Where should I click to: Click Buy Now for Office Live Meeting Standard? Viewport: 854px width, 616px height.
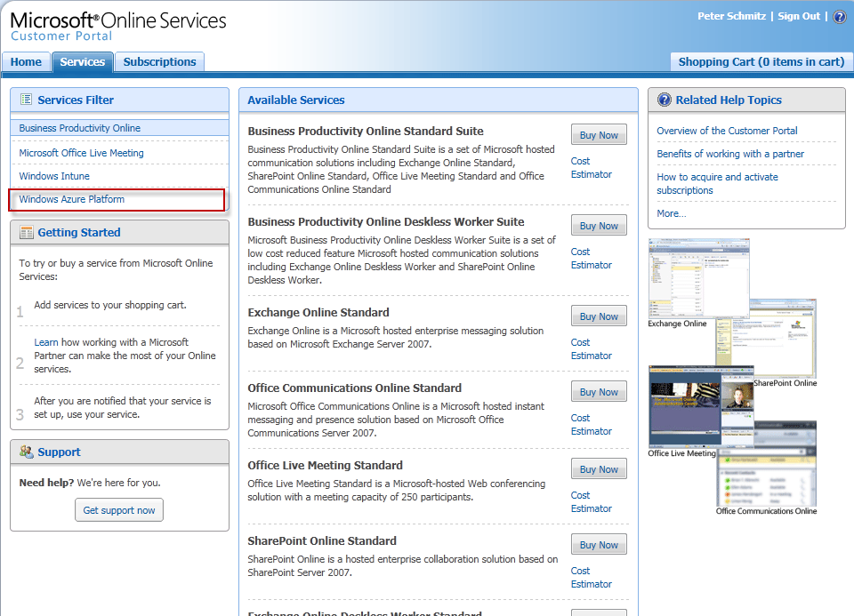(x=599, y=469)
